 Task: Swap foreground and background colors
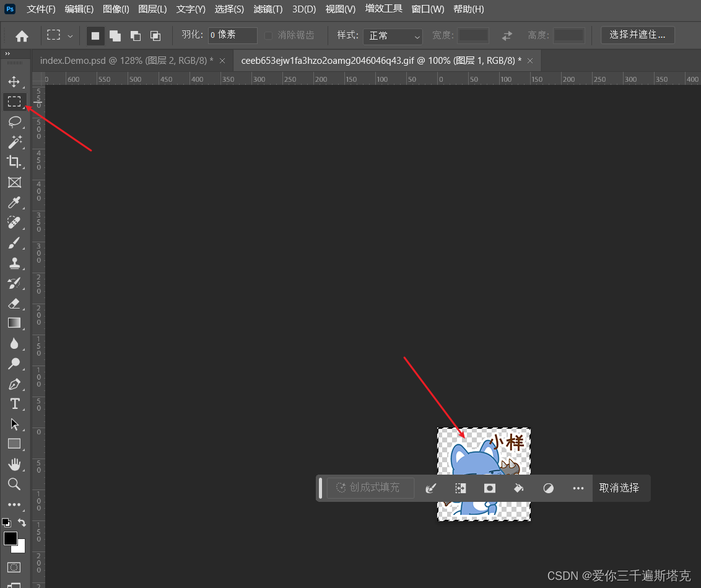tap(22, 522)
